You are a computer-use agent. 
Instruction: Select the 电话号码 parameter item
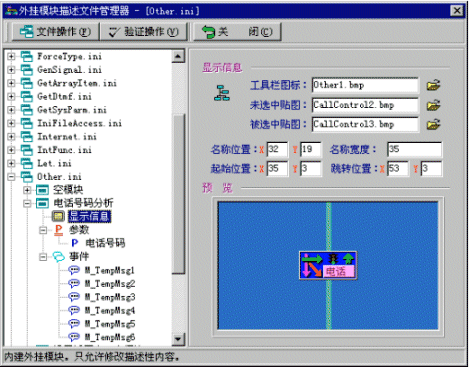[105, 243]
